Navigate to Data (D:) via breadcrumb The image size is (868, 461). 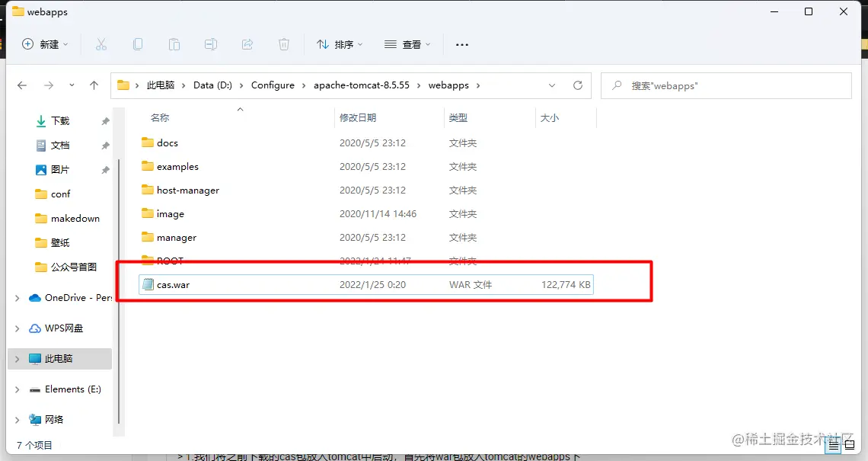(212, 85)
